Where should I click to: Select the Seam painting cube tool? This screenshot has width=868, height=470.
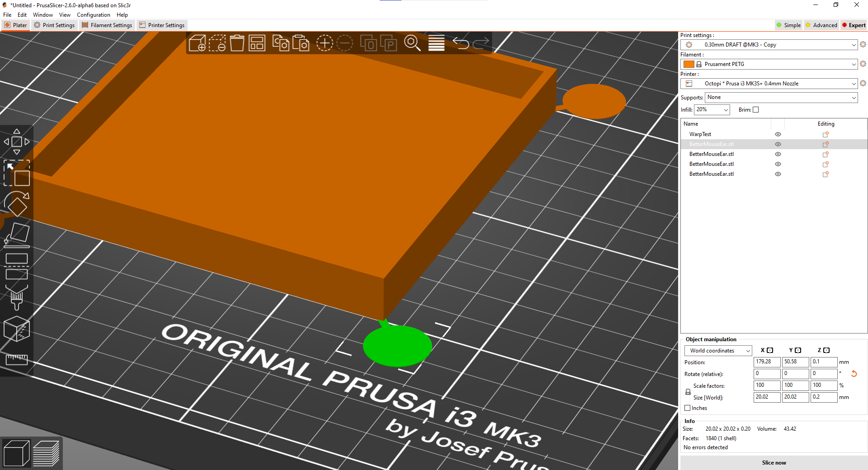17,329
